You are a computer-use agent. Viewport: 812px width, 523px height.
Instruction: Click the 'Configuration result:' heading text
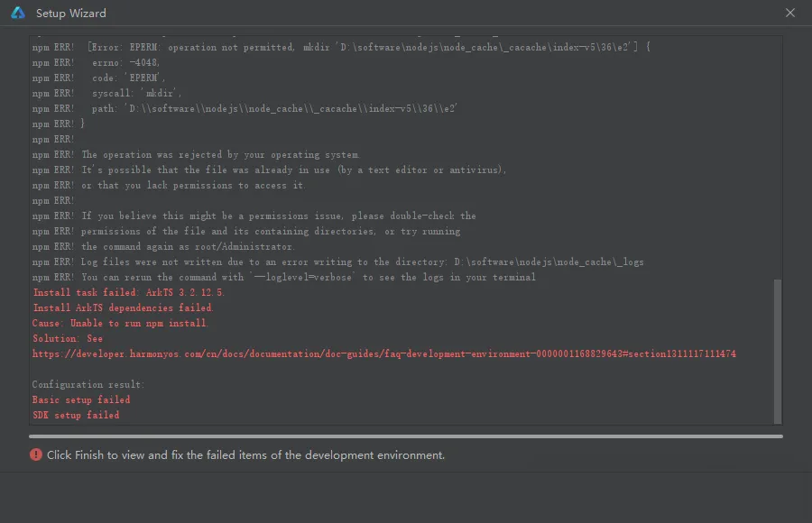pos(88,384)
